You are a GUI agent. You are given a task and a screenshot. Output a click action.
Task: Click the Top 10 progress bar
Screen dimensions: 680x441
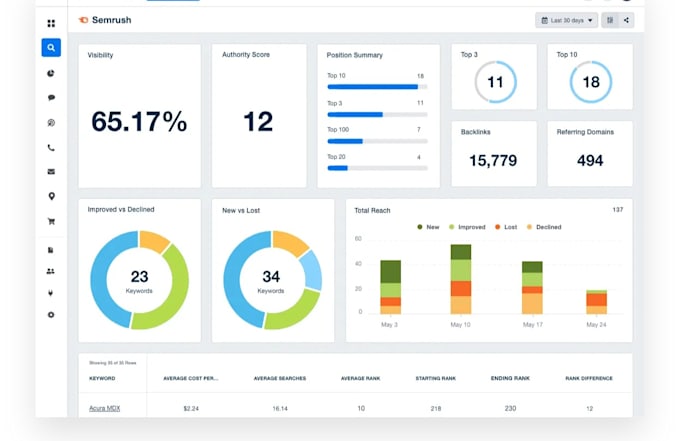tap(377, 87)
